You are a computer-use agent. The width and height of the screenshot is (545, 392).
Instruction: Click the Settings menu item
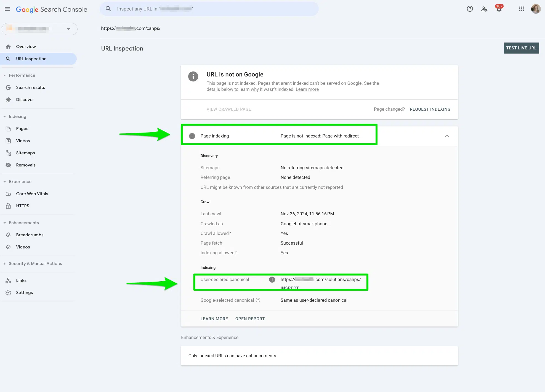(x=24, y=292)
